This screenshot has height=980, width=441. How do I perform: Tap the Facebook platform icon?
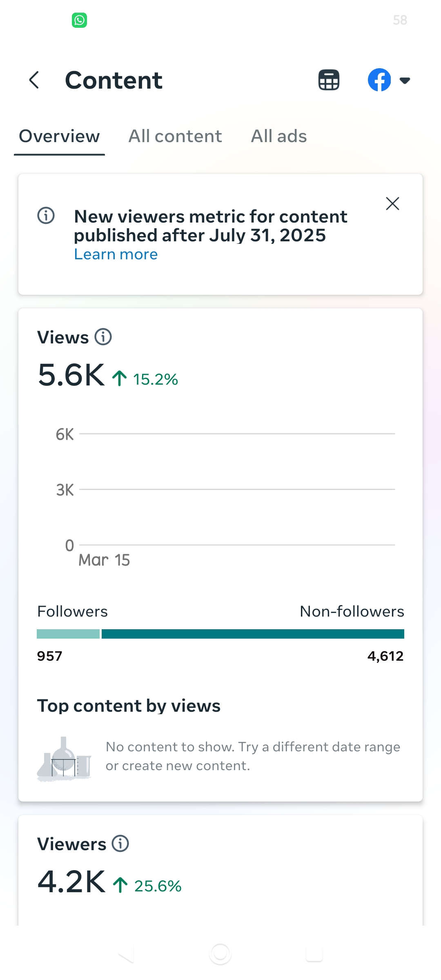pos(379,80)
